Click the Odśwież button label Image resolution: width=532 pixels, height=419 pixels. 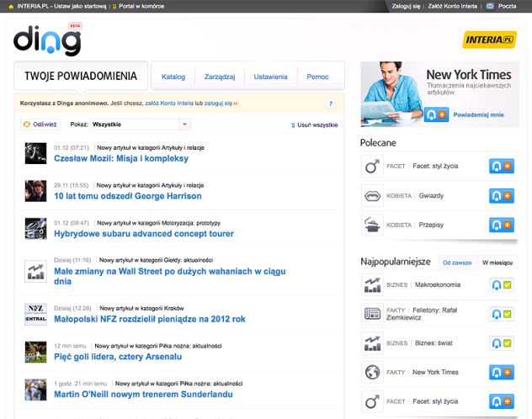(45, 125)
